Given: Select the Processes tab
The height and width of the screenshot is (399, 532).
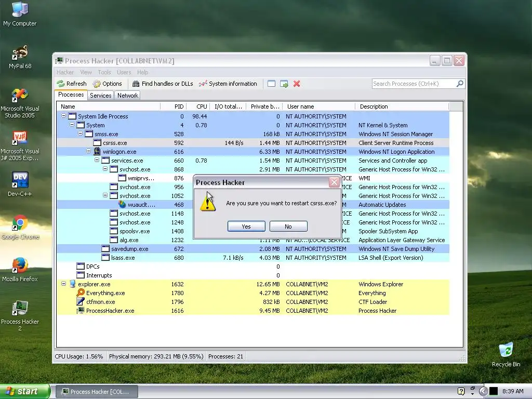Looking at the screenshot, I should [71, 95].
